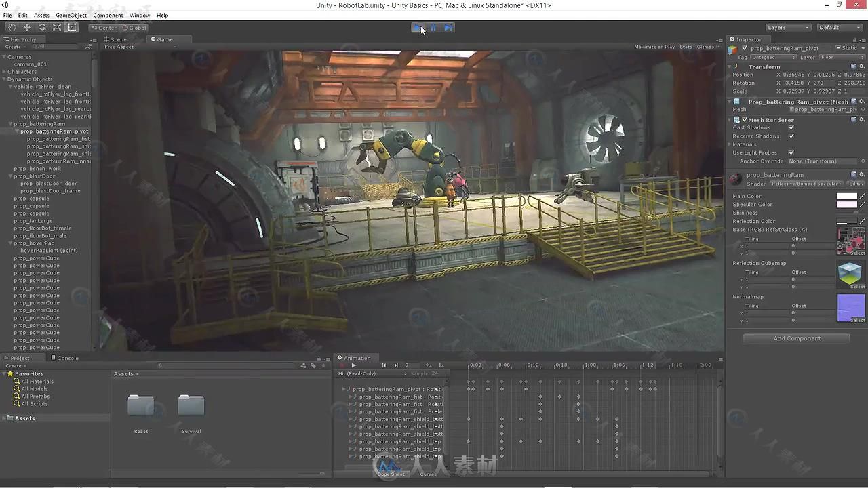Toggle pivot Center mode button

(104, 28)
